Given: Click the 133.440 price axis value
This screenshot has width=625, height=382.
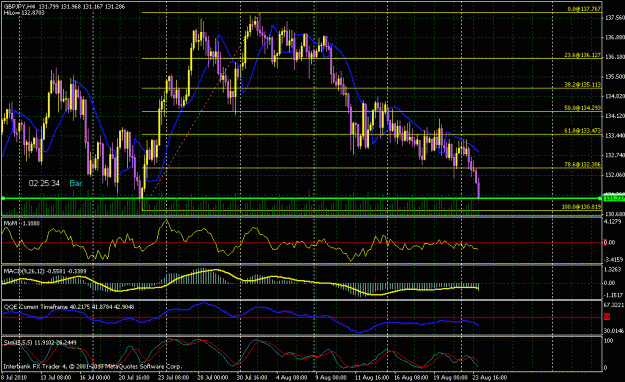Looking at the screenshot, I should coord(615,136).
